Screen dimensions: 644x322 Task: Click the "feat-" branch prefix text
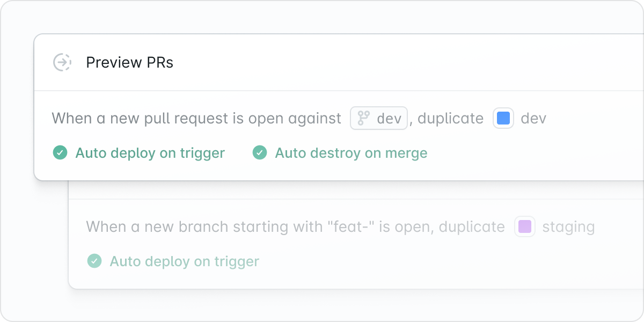pos(350,226)
